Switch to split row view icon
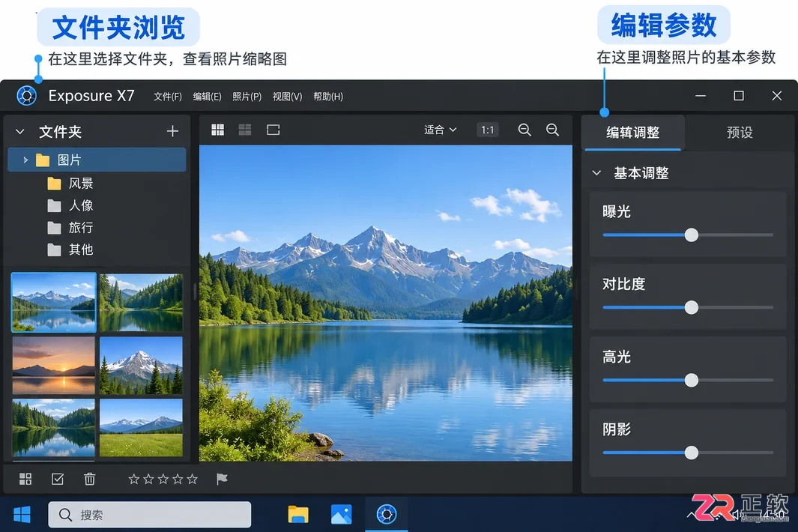 tap(245, 130)
